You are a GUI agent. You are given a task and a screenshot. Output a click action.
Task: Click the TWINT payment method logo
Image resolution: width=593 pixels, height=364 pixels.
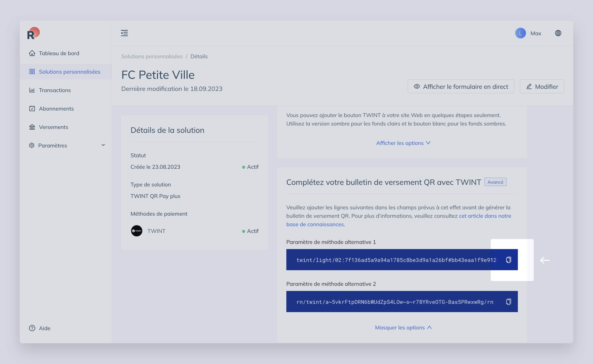click(136, 231)
